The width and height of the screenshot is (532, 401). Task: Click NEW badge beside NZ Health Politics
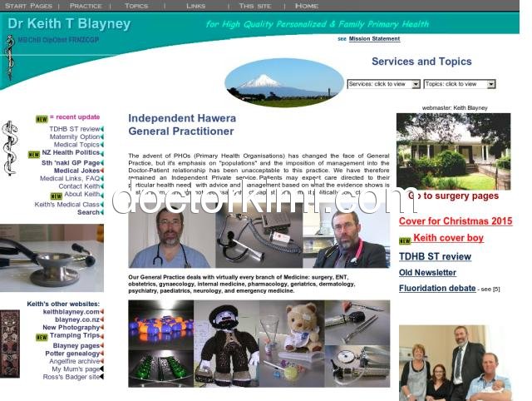pyautogui.click(x=34, y=155)
